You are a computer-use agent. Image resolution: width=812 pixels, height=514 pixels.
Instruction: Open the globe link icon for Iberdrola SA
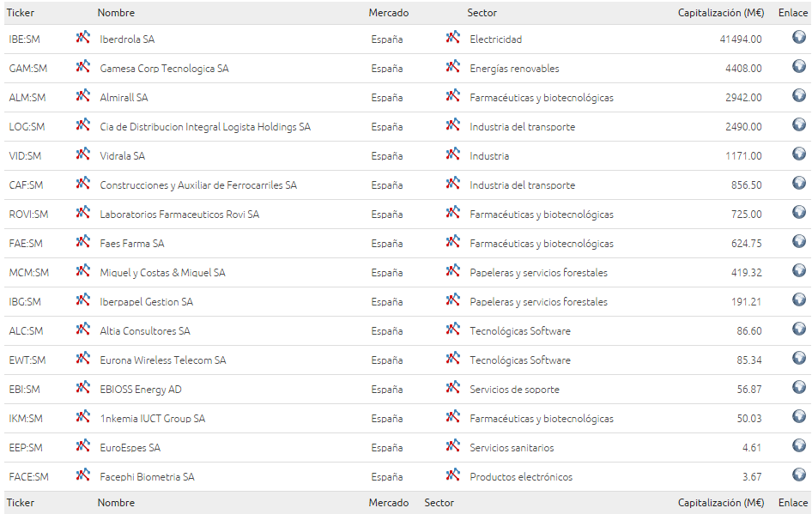[x=799, y=37]
